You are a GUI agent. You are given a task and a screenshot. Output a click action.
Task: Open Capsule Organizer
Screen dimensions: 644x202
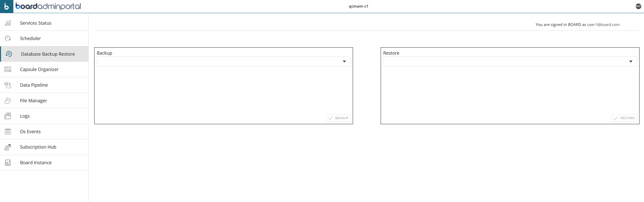[44, 69]
